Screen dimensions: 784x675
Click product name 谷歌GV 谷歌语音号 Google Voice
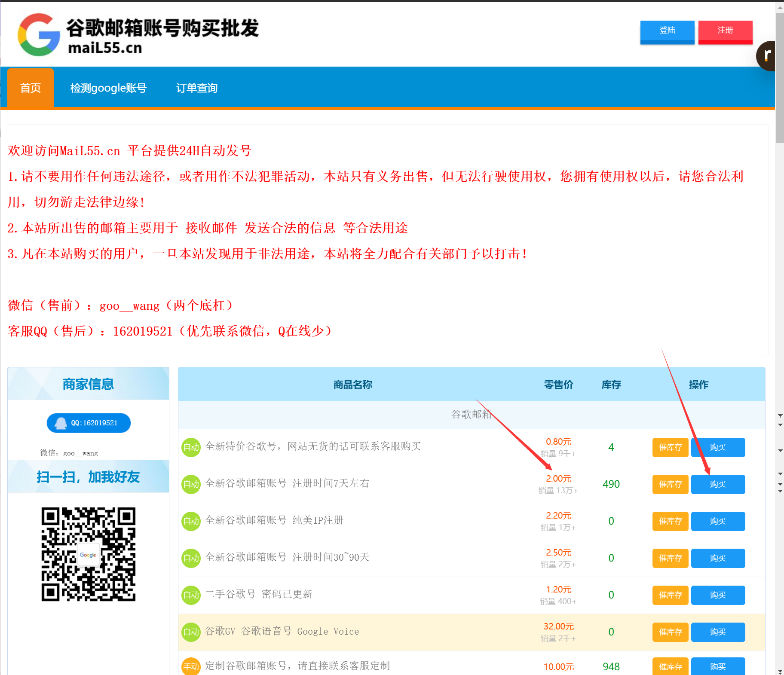pyautogui.click(x=282, y=631)
